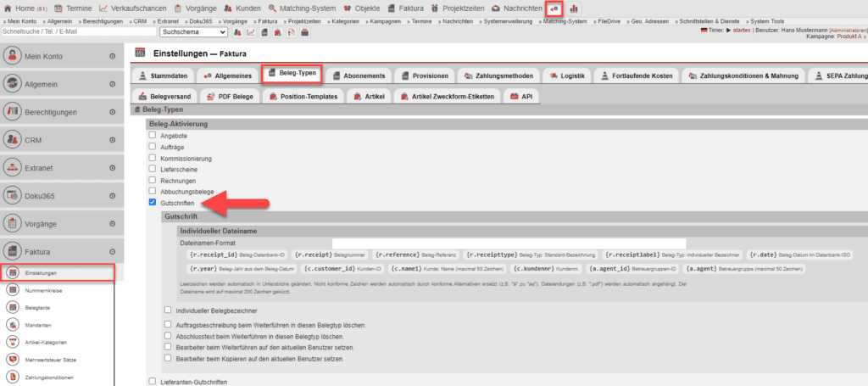The image size is (868, 386).
Task: Open the Suchschema dropdown
Action: [x=193, y=32]
